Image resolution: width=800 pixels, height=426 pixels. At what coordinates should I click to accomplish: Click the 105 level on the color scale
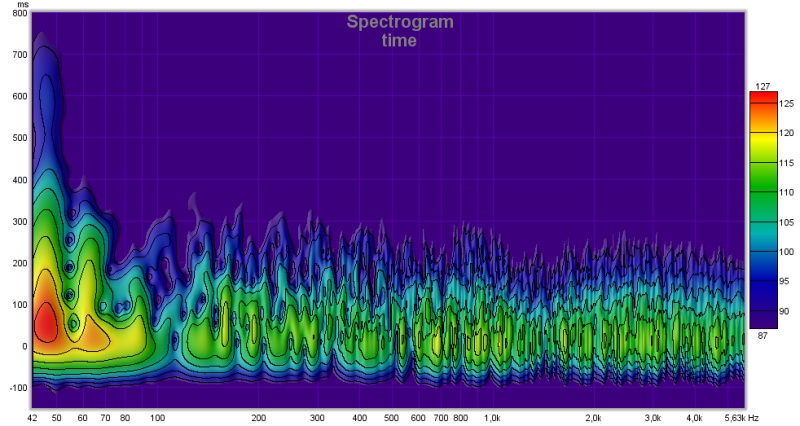point(786,222)
